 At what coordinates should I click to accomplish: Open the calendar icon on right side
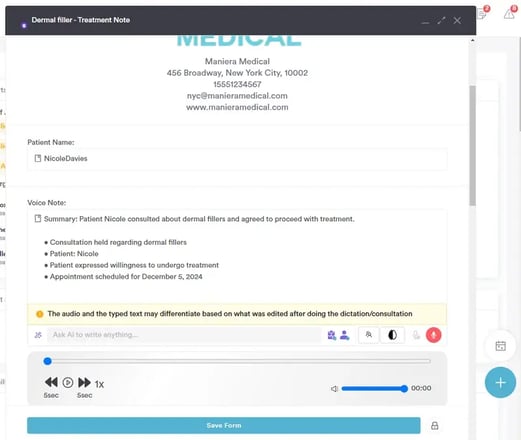pos(500,346)
